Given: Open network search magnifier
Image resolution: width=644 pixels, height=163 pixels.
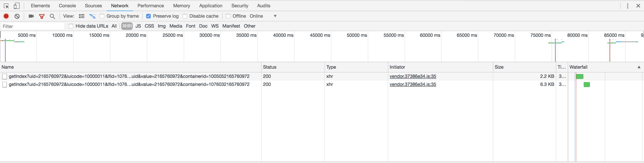Looking at the screenshot, I should (x=52, y=16).
